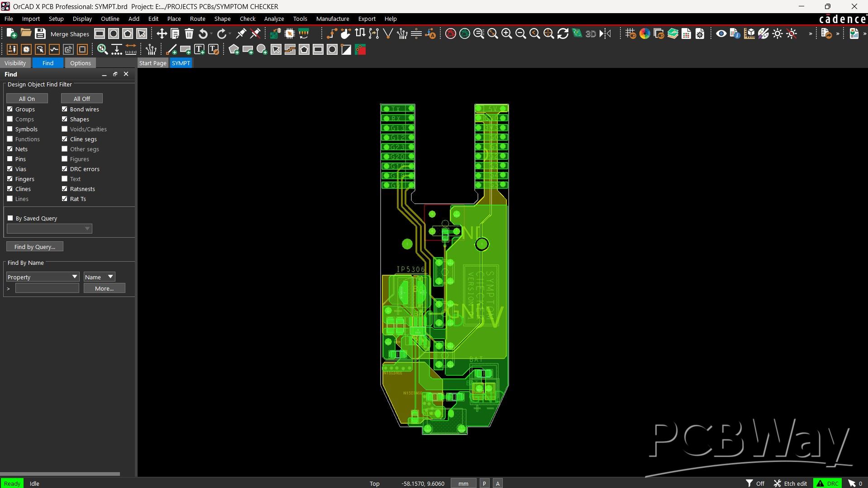Screen dimensions: 868x488
Task: Uncheck the Nets checkbox
Action: pos(10,149)
